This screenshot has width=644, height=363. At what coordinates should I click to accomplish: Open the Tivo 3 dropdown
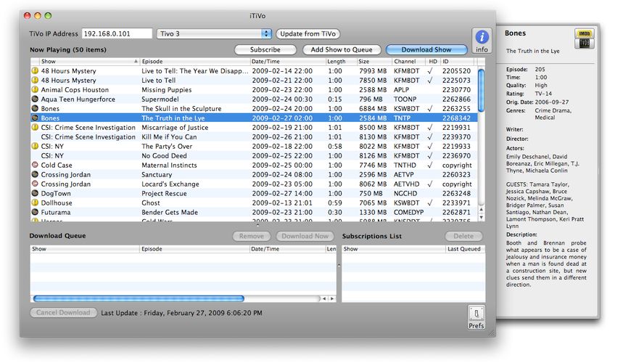[x=214, y=33]
